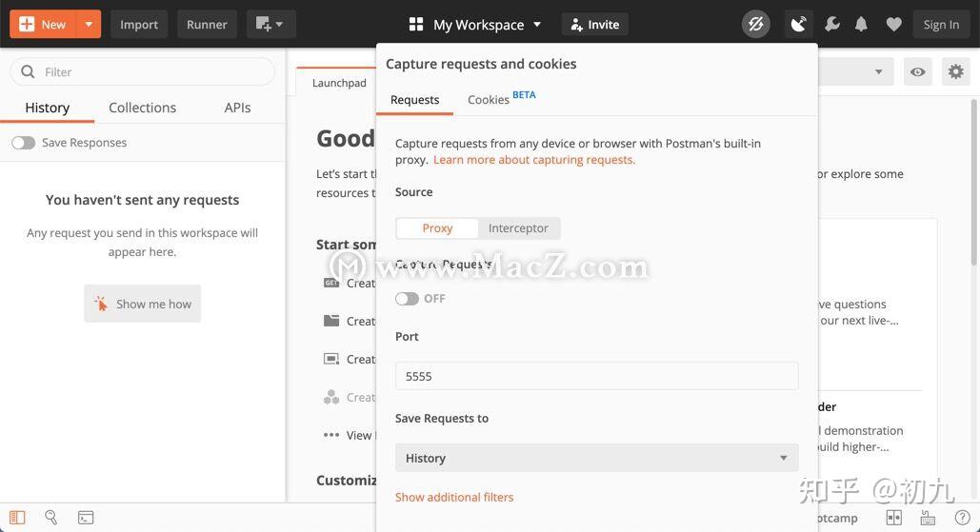The width and height of the screenshot is (980, 532).
Task: Switch to the Collections tab
Action: [143, 108]
